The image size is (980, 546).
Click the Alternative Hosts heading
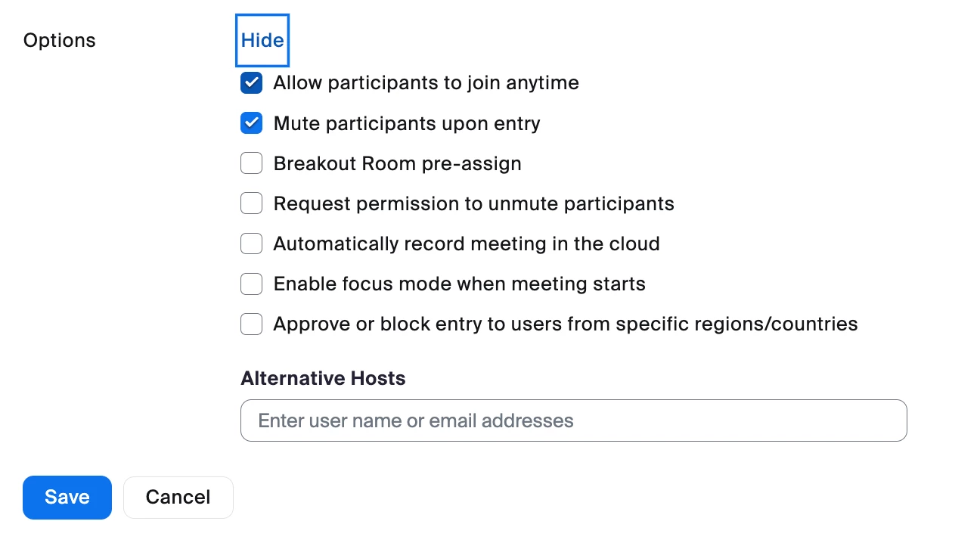[x=323, y=378]
